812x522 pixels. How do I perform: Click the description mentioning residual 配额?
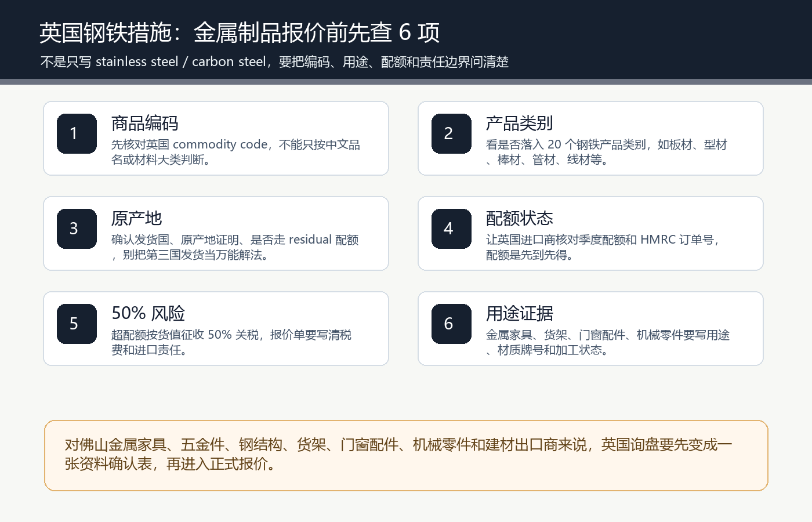235,247
